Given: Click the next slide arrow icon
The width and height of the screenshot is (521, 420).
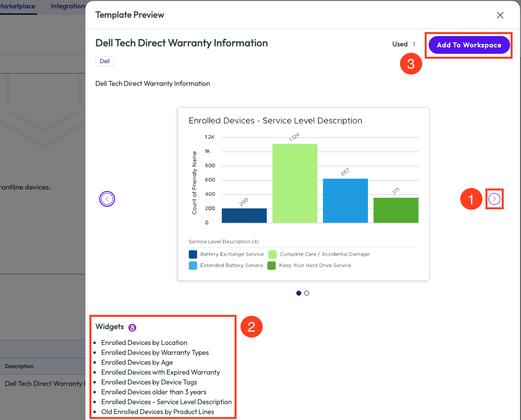Looking at the screenshot, I should point(494,199).
